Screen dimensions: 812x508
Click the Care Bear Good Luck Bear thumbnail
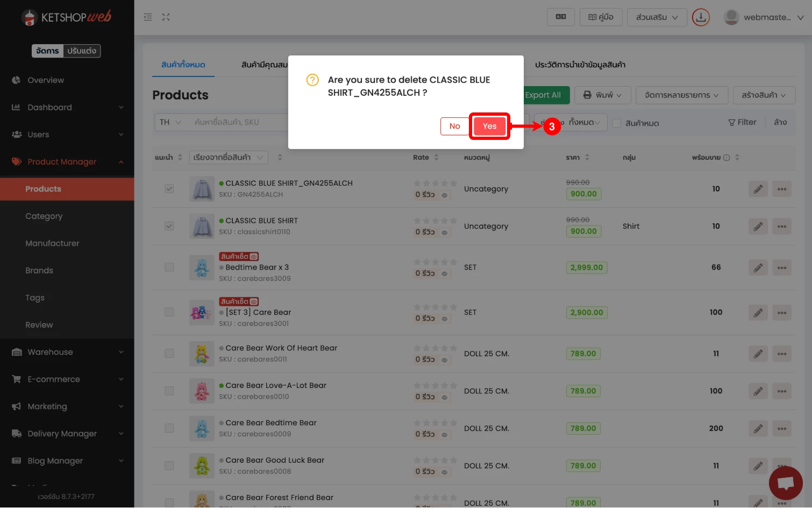(x=202, y=466)
